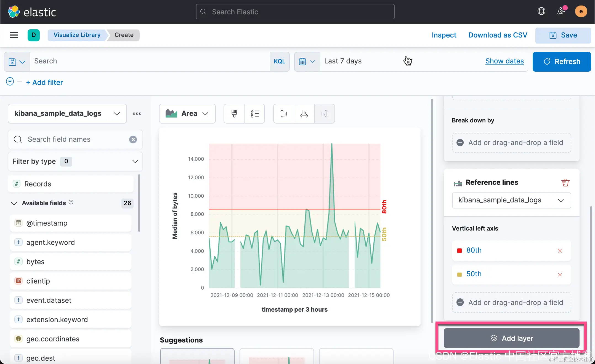
Task: Open index pattern options ellipsis
Action: 137,114
